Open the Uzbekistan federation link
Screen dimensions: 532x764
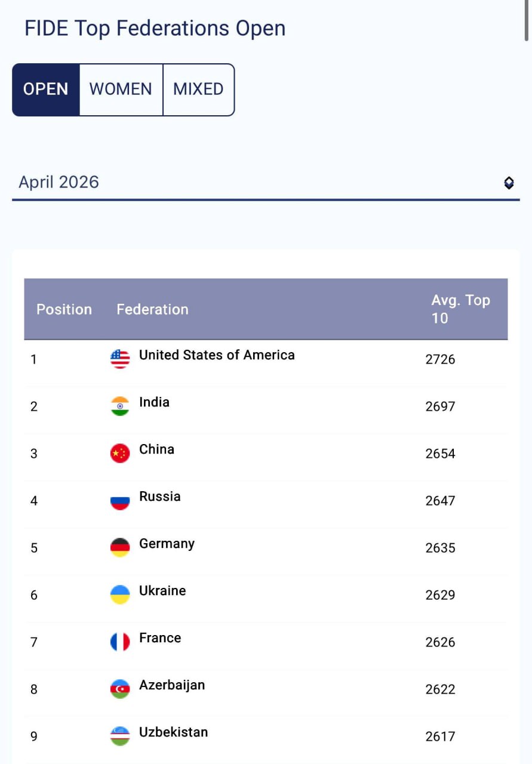tap(173, 732)
